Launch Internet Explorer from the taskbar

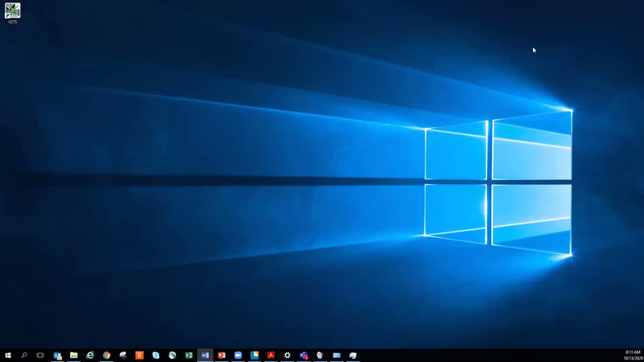click(90, 356)
